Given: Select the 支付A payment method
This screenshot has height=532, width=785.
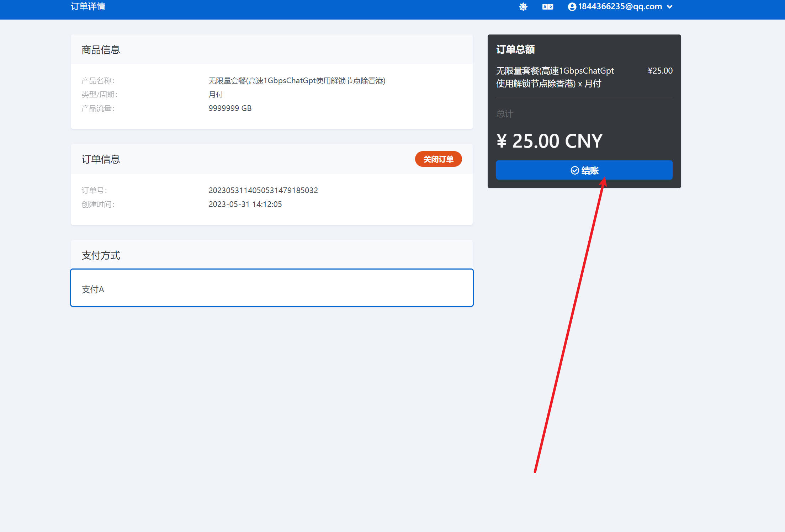Looking at the screenshot, I should (x=272, y=288).
